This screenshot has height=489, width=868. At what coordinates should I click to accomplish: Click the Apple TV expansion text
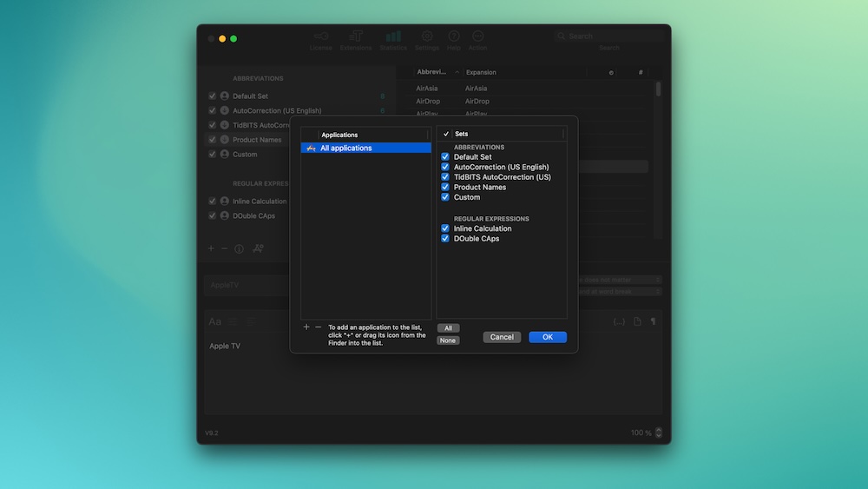[225, 346]
